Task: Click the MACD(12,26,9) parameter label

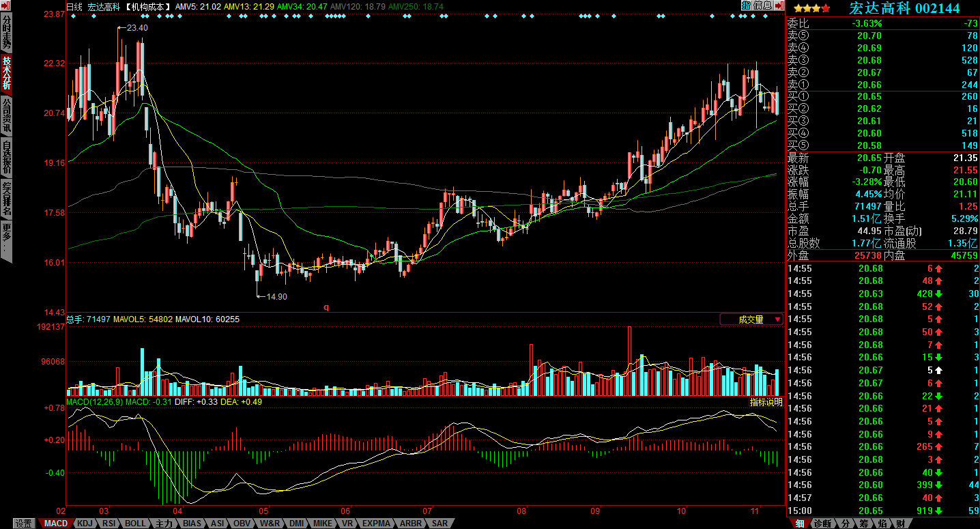Action: pyautogui.click(x=95, y=402)
